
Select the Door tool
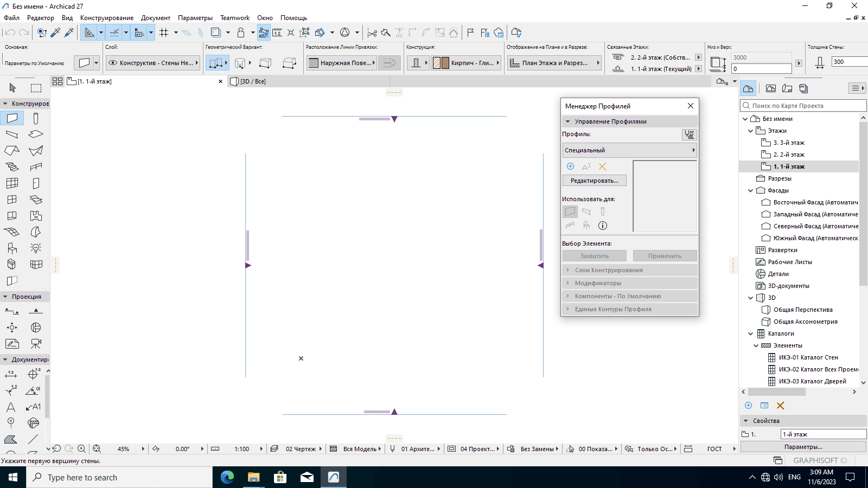[x=36, y=183]
